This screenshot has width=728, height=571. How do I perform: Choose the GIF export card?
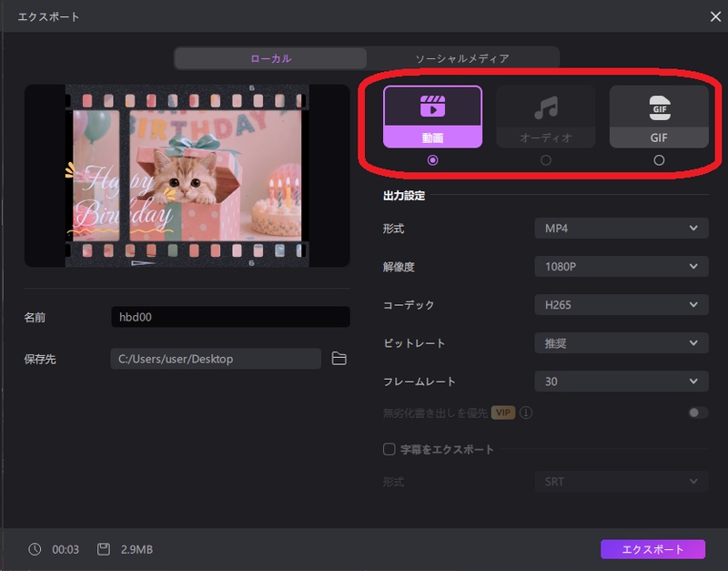pyautogui.click(x=659, y=117)
